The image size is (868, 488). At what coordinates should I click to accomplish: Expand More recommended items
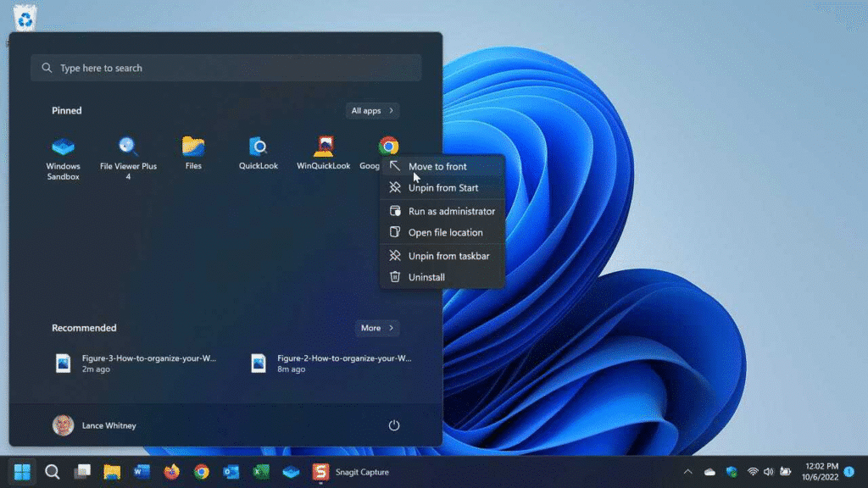click(x=376, y=328)
